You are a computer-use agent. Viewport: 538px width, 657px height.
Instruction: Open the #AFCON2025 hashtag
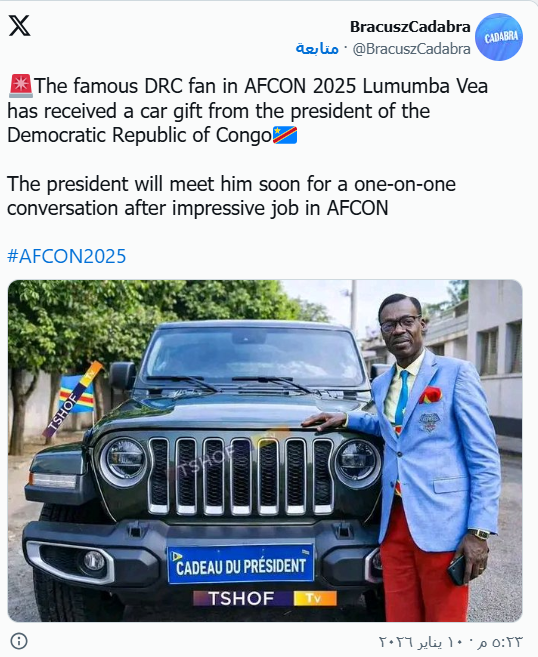coord(67,256)
